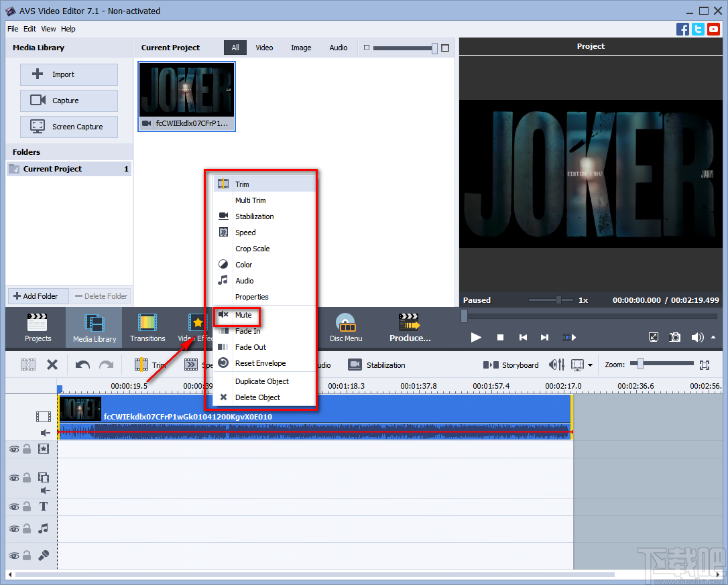
Task: Open fullscreen preview icon
Action: [x=653, y=337]
